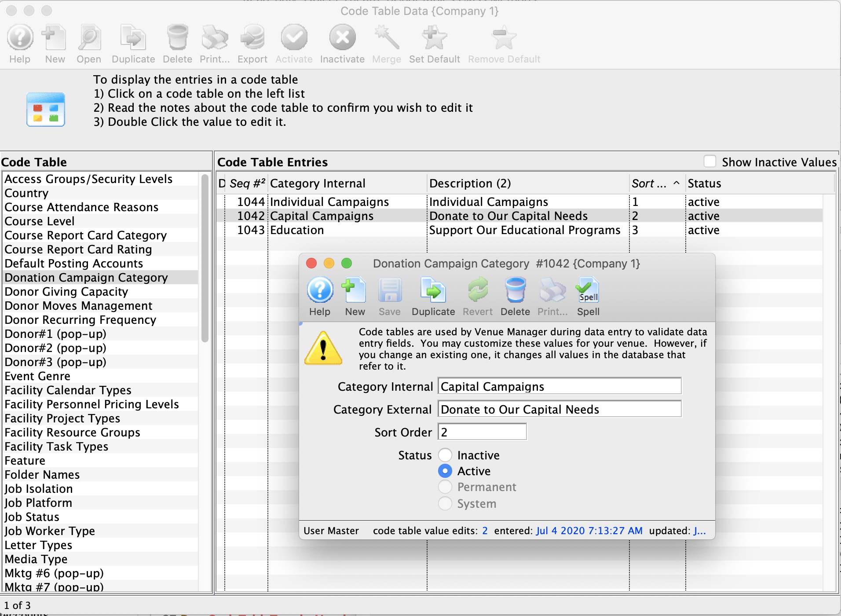Image resolution: width=841 pixels, height=616 pixels.
Task: Click the Merge wand icon
Action: tap(387, 38)
